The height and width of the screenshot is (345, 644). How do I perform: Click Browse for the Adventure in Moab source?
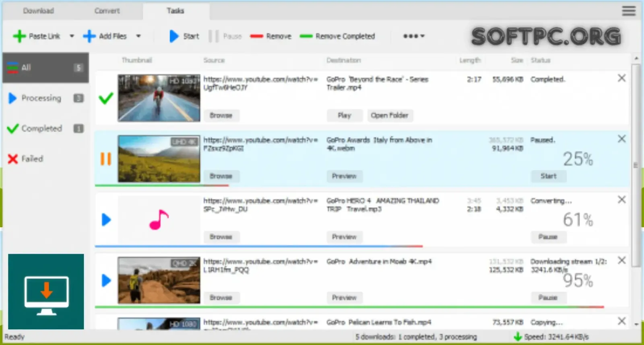221,298
